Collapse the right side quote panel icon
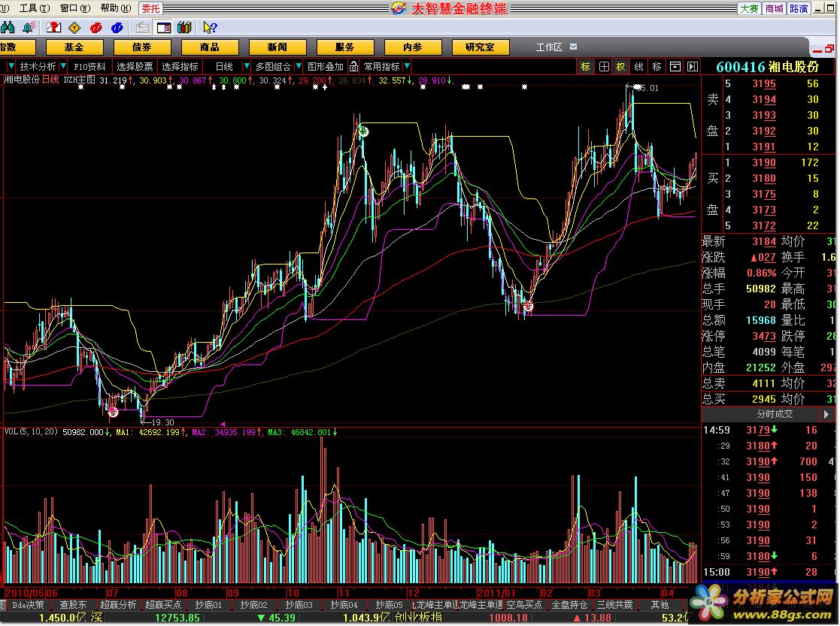Image resolution: width=840 pixels, height=626 pixels. 693,66
